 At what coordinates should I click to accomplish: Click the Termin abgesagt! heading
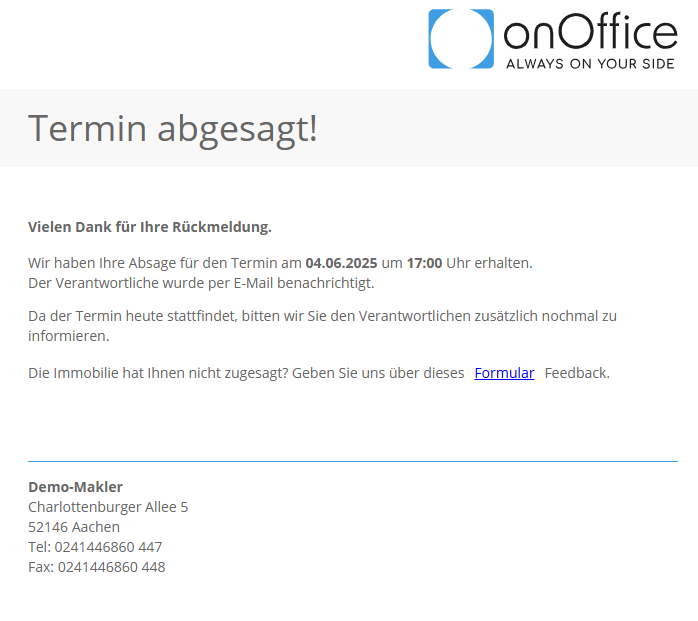coord(173,129)
